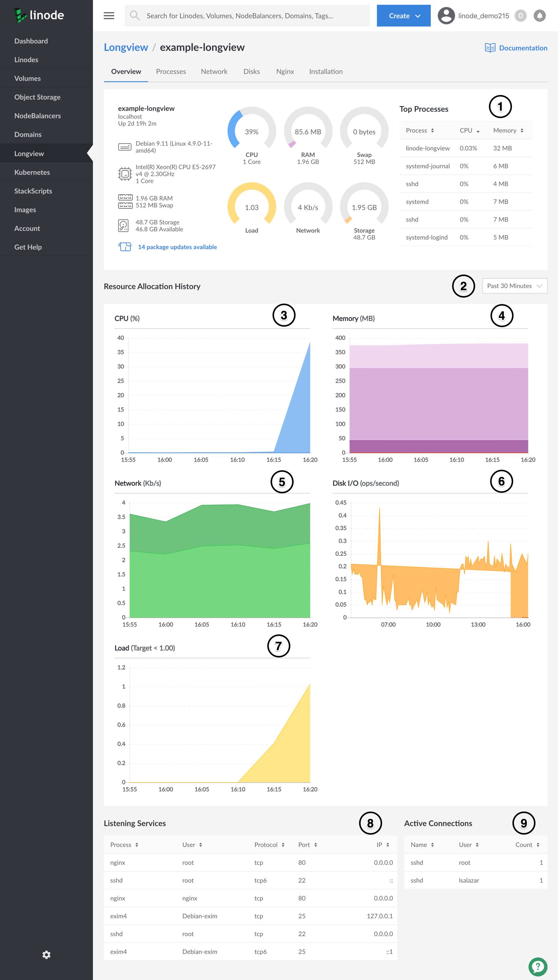This screenshot has width=558, height=980.
Task: Select Kubernetes in the sidebar
Action: coord(32,172)
